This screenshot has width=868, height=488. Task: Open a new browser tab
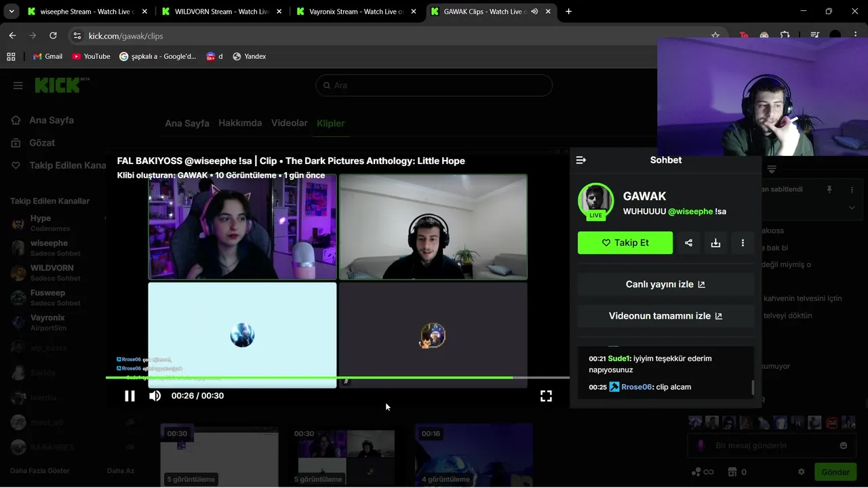[x=568, y=12]
